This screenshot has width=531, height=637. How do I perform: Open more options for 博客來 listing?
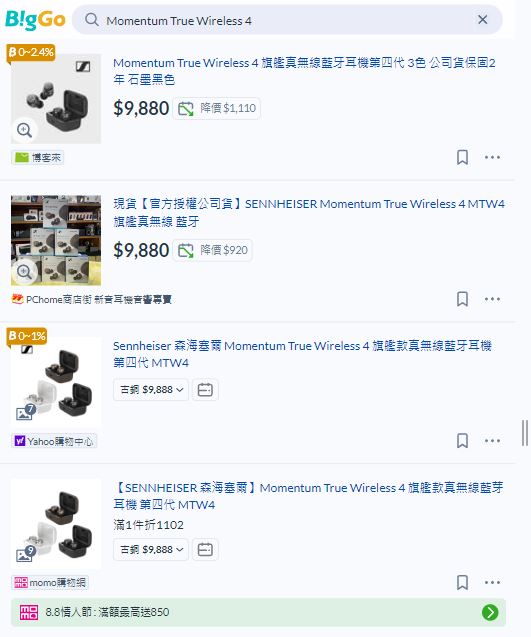point(492,157)
